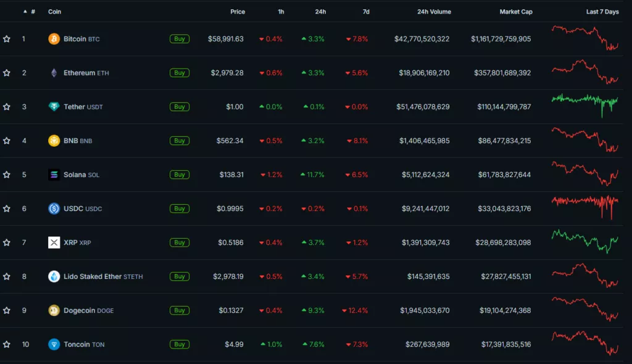Toggle the BNB favorite star
Viewport: 632px width, 364px height.
7,141
